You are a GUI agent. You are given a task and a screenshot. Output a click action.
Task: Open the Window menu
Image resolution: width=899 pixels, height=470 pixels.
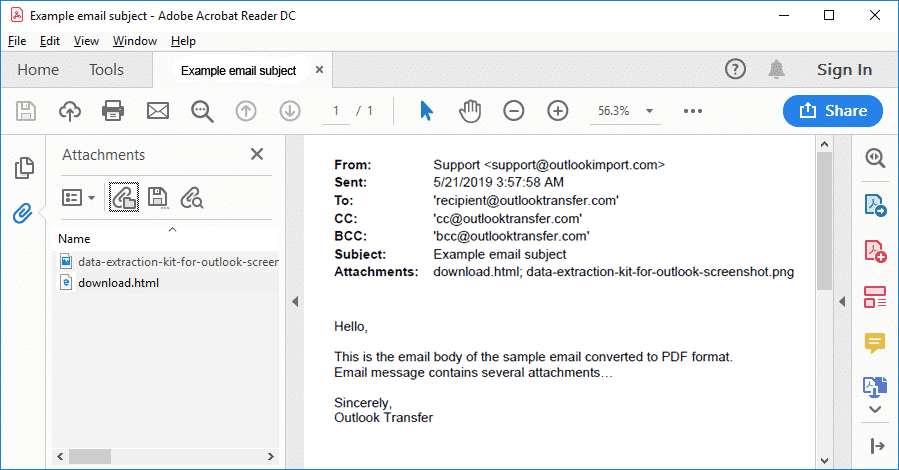[x=135, y=41]
